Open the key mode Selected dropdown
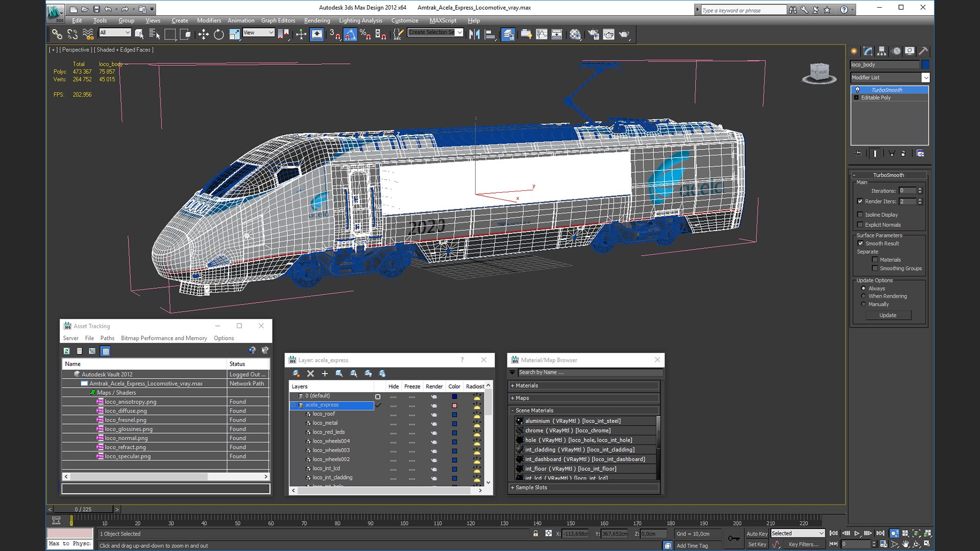The width and height of the screenshot is (980, 551). click(x=797, y=533)
